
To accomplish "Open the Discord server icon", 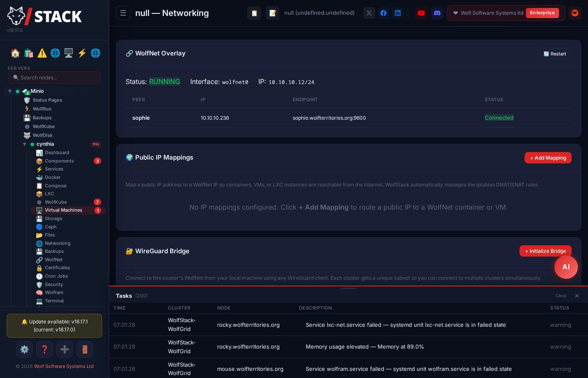I will (x=437, y=13).
